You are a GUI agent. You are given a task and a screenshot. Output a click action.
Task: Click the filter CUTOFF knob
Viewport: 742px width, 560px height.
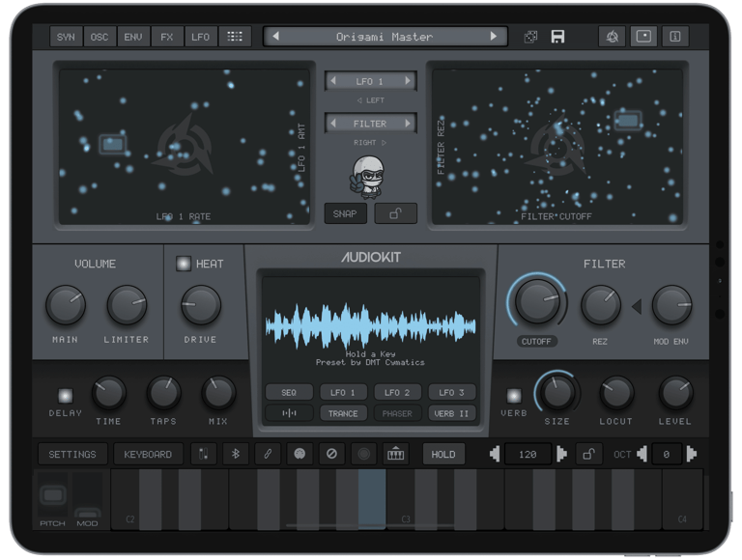tap(537, 301)
